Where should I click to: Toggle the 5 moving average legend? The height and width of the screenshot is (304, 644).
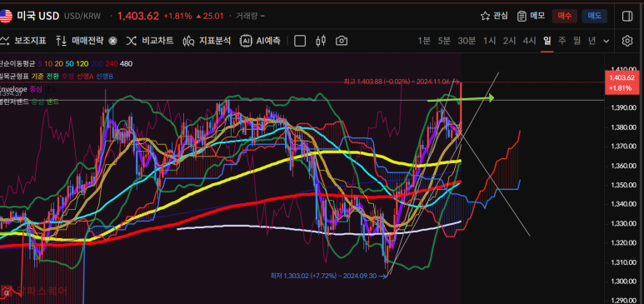click(39, 63)
